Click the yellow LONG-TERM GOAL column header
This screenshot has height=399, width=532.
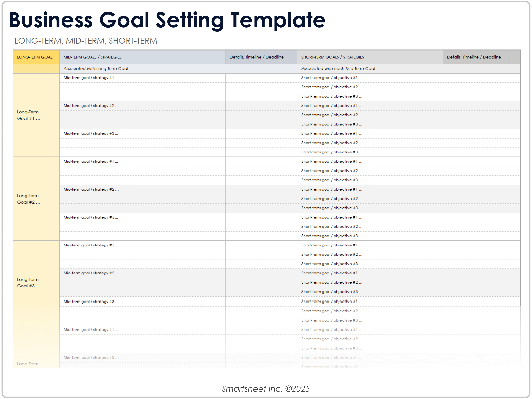pyautogui.click(x=35, y=57)
